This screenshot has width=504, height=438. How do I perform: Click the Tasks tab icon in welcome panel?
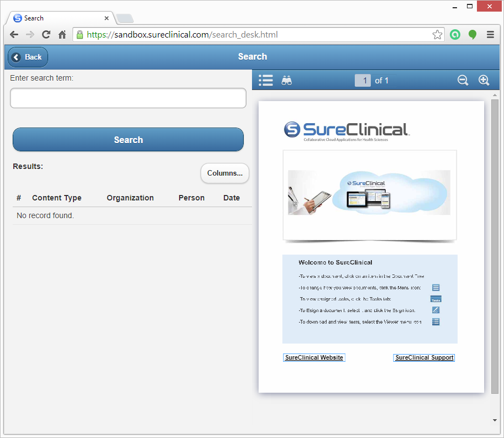tap(436, 299)
